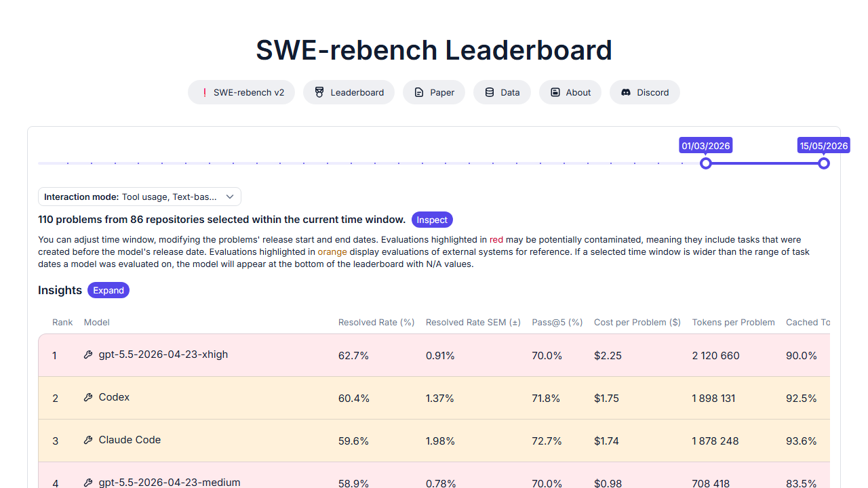
Task: Sort by Resolved Rate SEM column
Action: [473, 322]
